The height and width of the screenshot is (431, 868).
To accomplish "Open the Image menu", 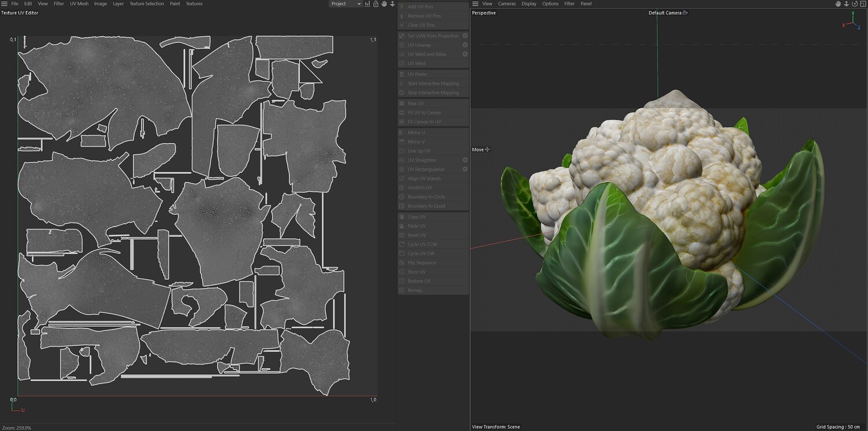I will [101, 3].
